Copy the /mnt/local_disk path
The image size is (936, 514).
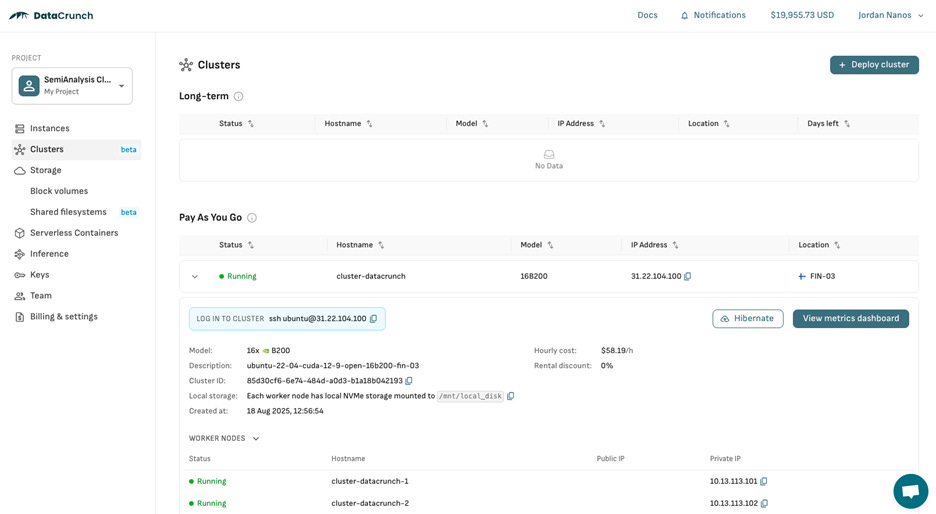tap(510, 396)
